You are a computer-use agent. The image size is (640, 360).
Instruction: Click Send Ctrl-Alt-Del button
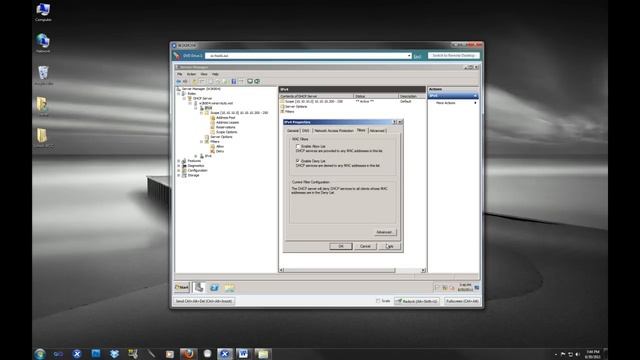204,301
